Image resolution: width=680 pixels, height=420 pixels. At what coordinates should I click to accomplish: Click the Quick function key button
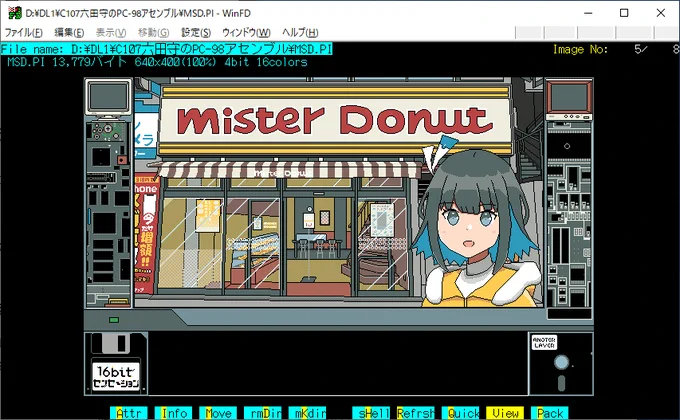(x=460, y=413)
